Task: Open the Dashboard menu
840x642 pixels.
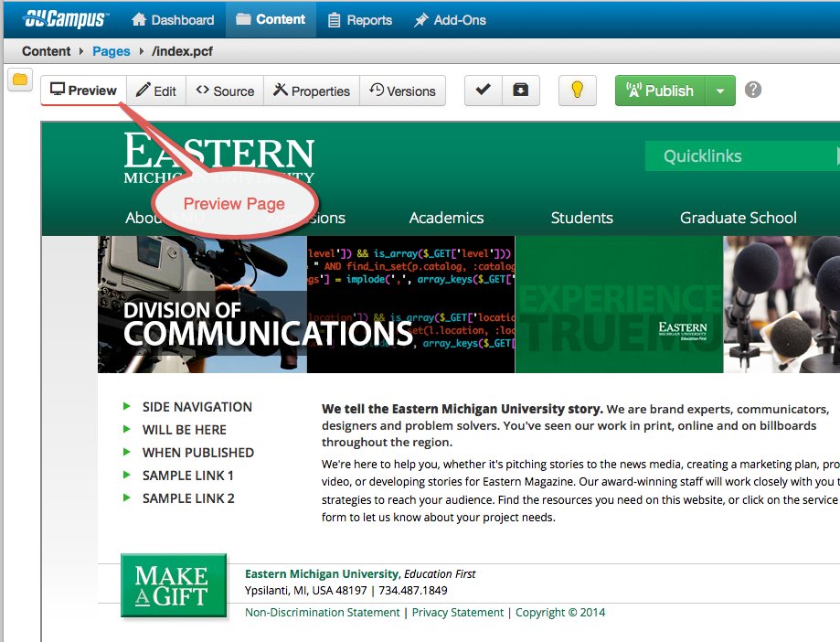Action: 173,20
